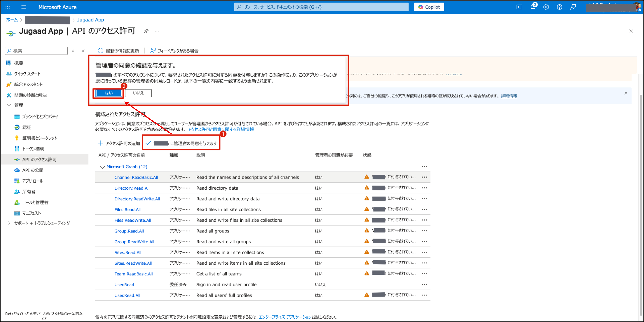
Task: Open 所有者 in sidebar
Action: click(x=29, y=192)
